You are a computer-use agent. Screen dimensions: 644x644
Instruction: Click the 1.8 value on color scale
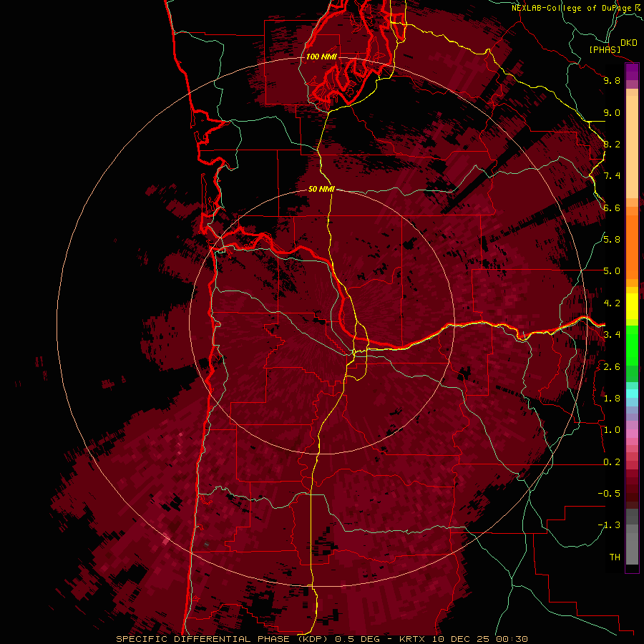(x=612, y=399)
